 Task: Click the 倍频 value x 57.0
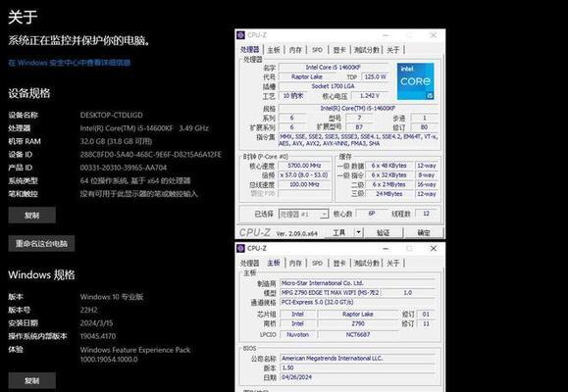coord(304,174)
